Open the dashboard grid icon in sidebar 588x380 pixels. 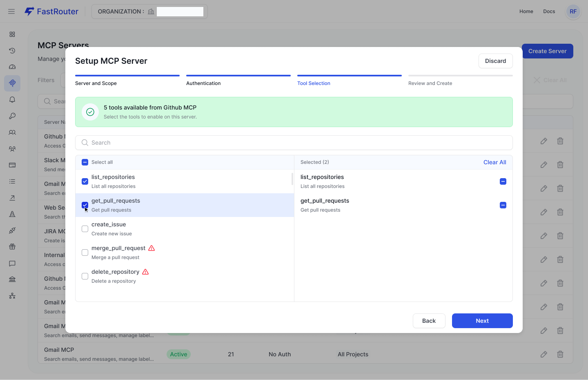coord(12,34)
